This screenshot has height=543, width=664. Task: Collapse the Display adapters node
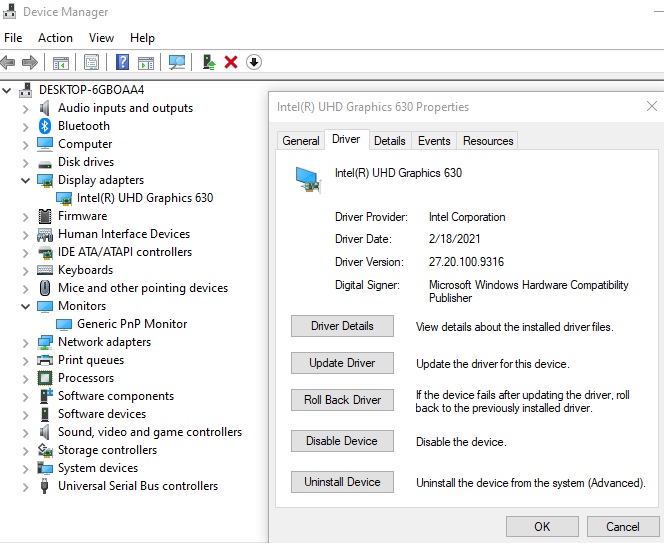pyautogui.click(x=25, y=180)
